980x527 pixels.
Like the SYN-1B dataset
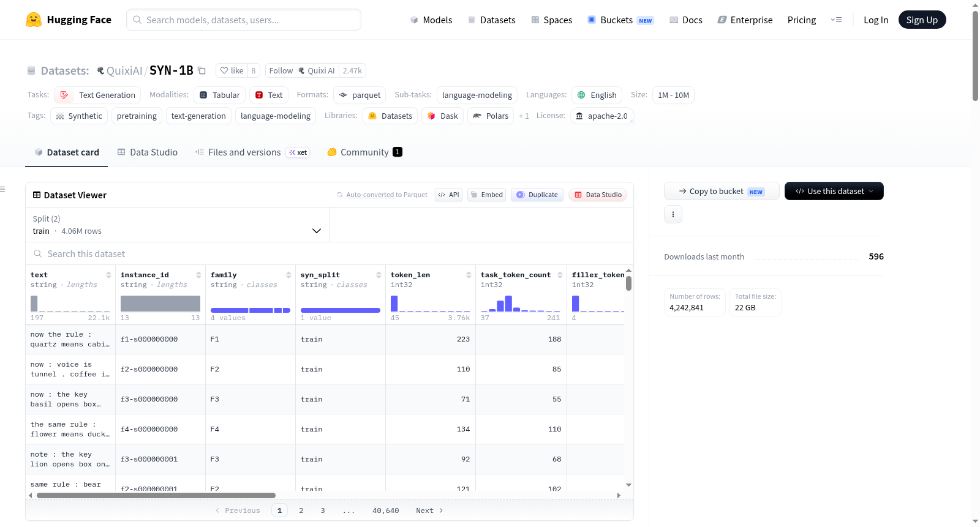click(x=232, y=70)
